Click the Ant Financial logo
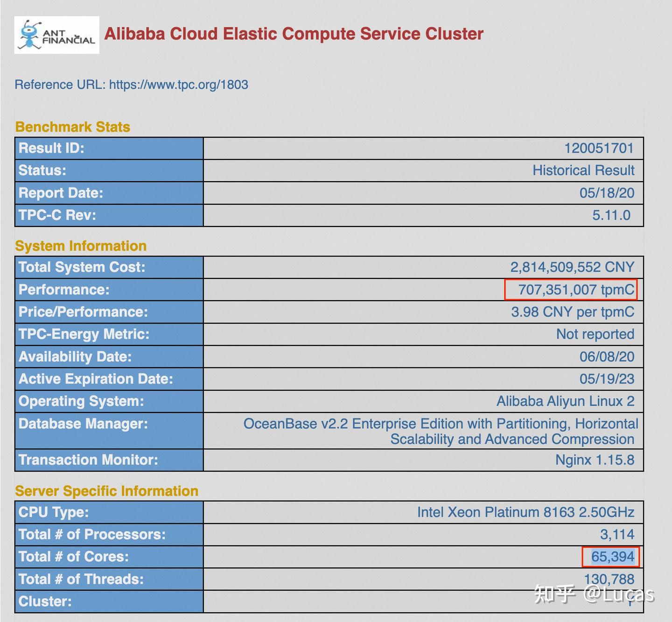Screen dimensions: 672x622 (x=56, y=35)
